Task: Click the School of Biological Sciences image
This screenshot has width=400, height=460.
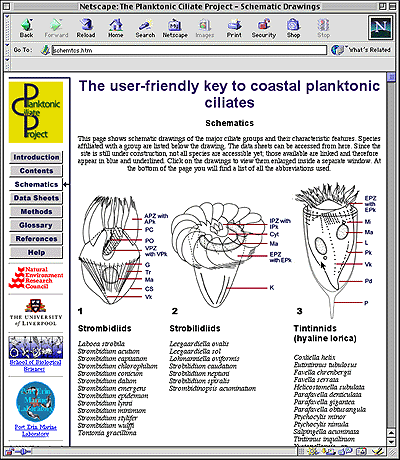Action: (x=36, y=347)
